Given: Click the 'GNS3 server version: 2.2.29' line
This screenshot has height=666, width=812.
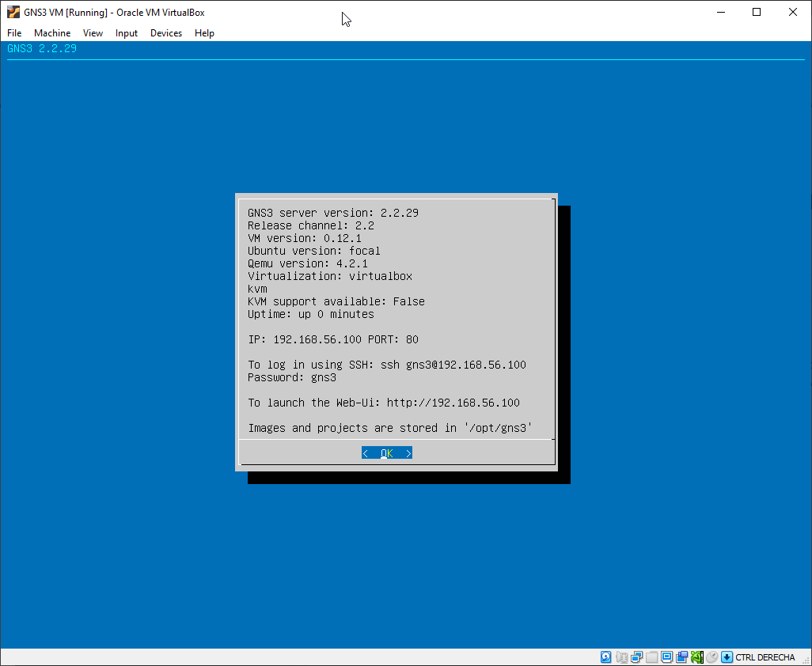Looking at the screenshot, I should point(333,213).
